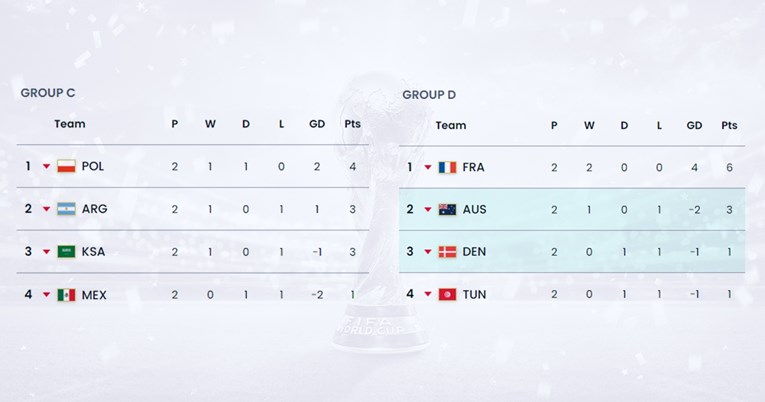Viewport: 765px width, 402px height.
Task: Click the Mexico flag icon
Action: click(66, 295)
